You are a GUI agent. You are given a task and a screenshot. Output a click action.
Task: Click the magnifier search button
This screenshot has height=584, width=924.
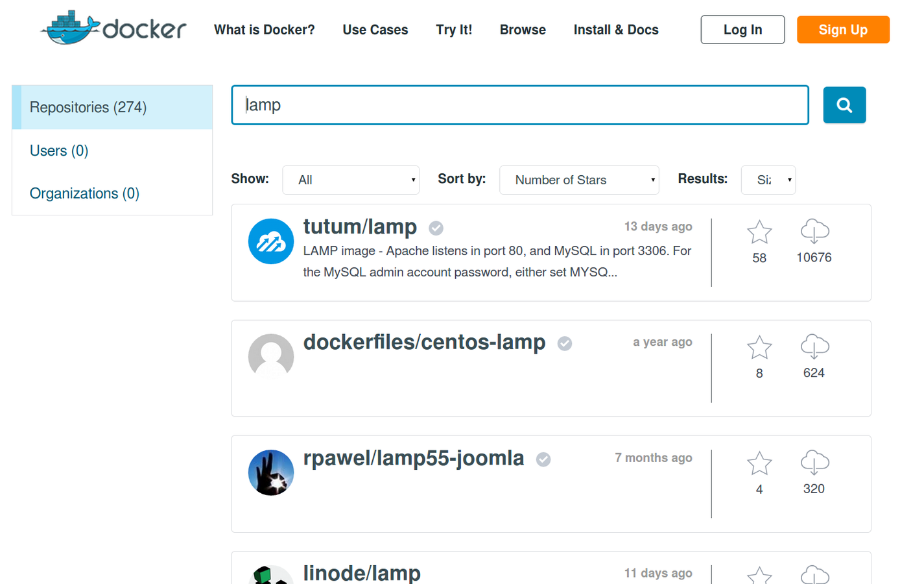click(x=844, y=105)
